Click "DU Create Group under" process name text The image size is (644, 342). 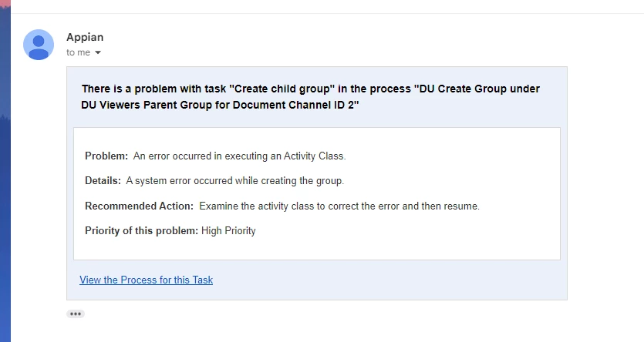point(479,89)
